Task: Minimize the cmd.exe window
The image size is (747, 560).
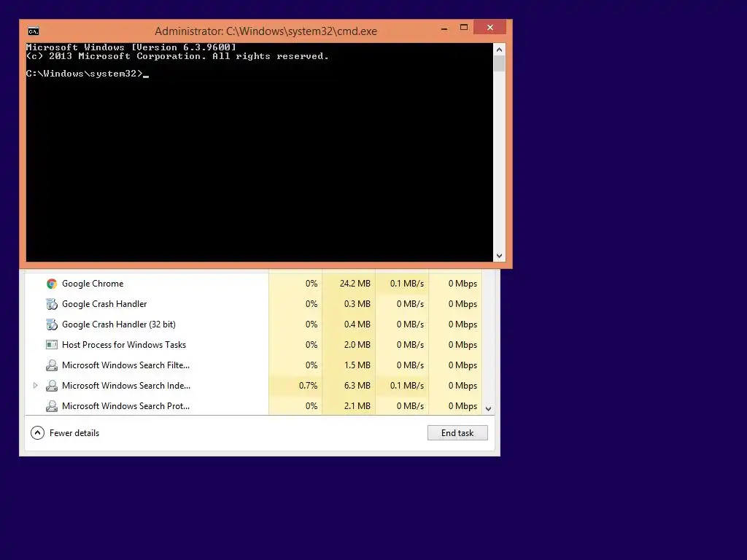Action: pos(444,28)
